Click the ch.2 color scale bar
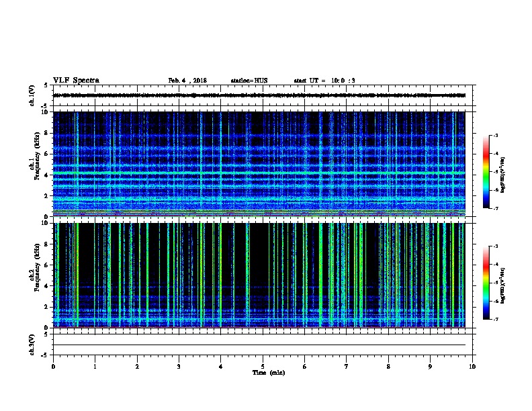This screenshot has height=411, width=532. coord(486,283)
